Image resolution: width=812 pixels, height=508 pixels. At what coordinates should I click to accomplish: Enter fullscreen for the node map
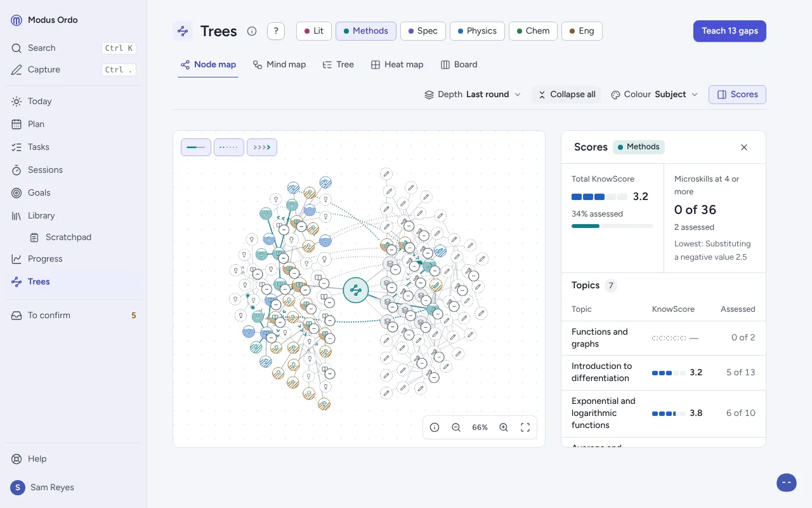(x=525, y=427)
